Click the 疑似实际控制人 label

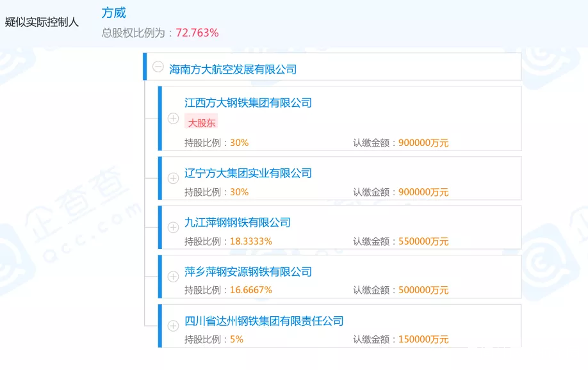coord(42,22)
